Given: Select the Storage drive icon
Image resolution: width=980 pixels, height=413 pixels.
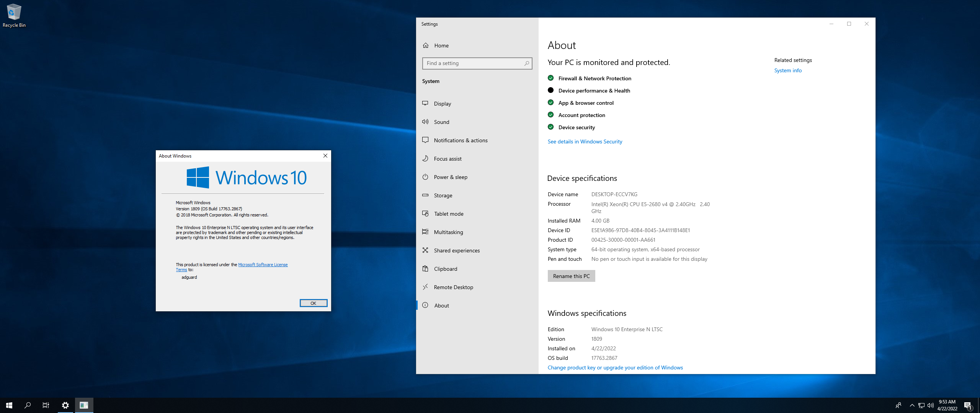Looking at the screenshot, I should click(425, 195).
